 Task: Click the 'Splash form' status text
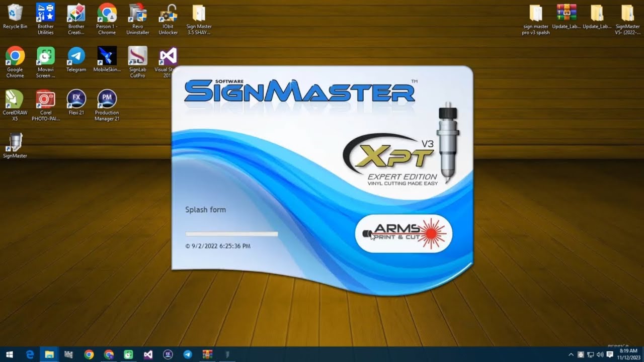tap(205, 210)
